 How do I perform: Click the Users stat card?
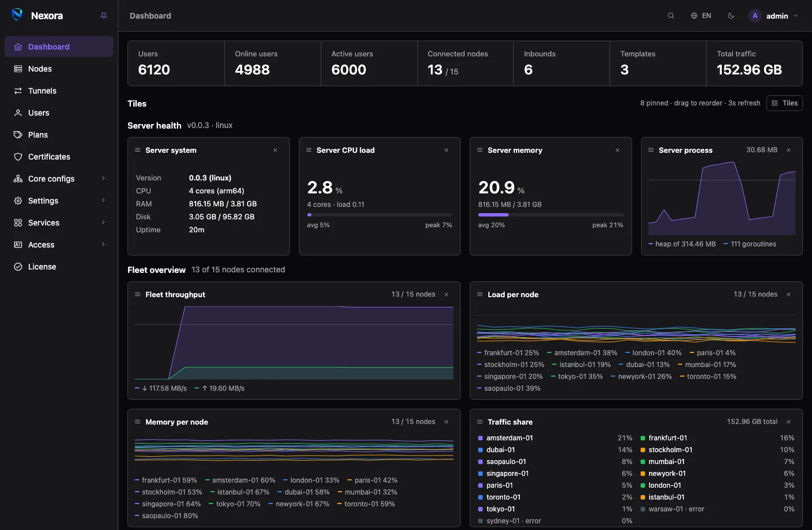(176, 64)
